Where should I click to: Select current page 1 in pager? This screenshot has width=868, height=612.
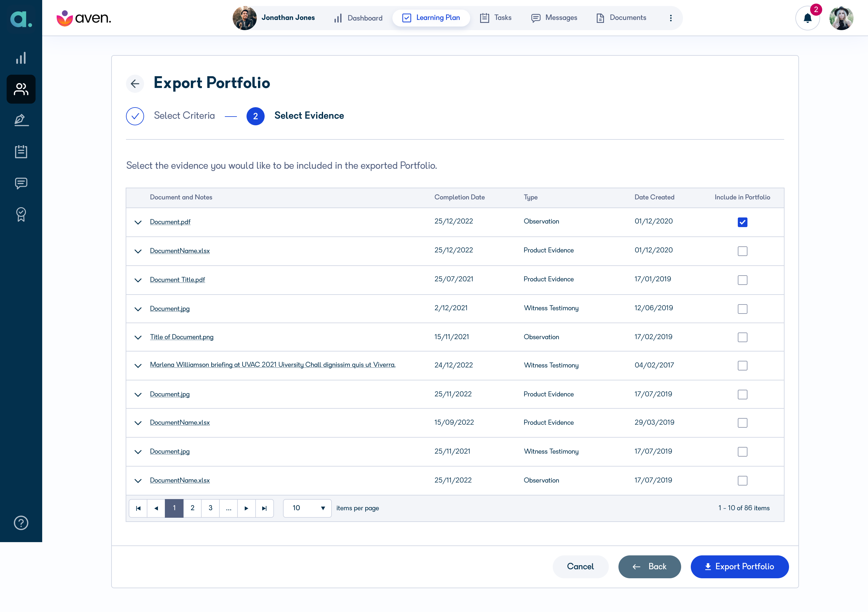(x=174, y=508)
